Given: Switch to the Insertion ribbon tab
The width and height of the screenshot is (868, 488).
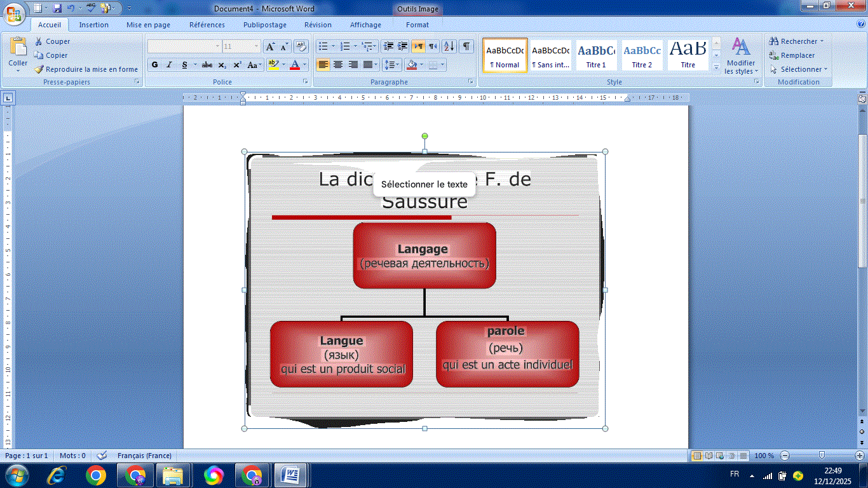Looking at the screenshot, I should pos(94,25).
